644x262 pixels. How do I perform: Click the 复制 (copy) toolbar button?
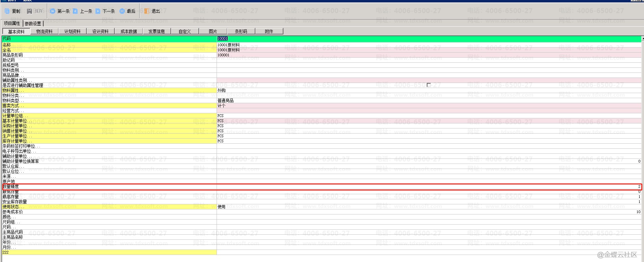click(12, 11)
